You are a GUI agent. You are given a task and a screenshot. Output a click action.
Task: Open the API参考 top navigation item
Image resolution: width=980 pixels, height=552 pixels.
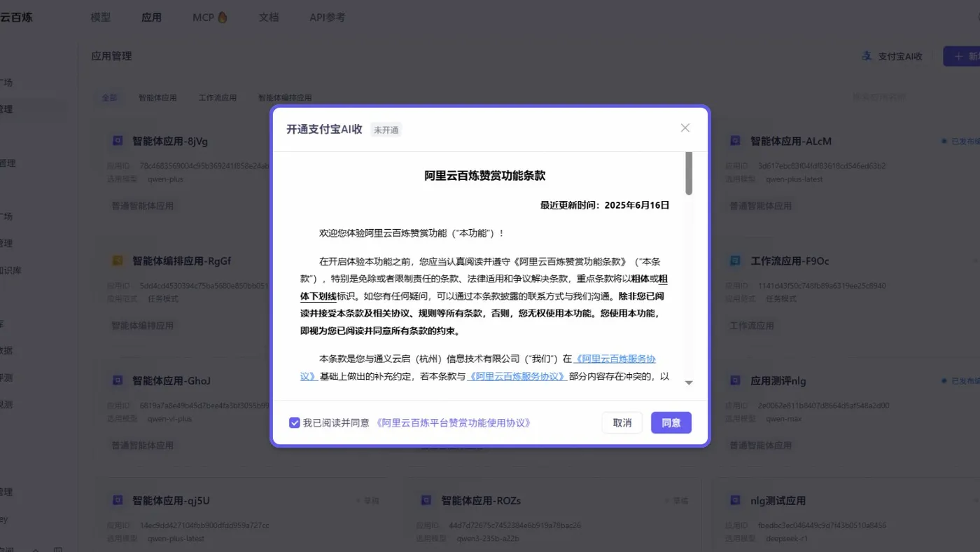(328, 17)
